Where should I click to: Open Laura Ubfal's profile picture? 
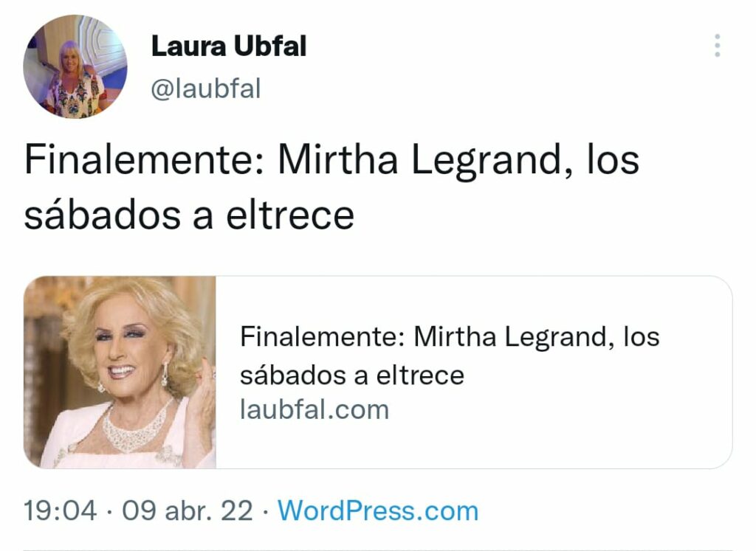[x=75, y=66]
